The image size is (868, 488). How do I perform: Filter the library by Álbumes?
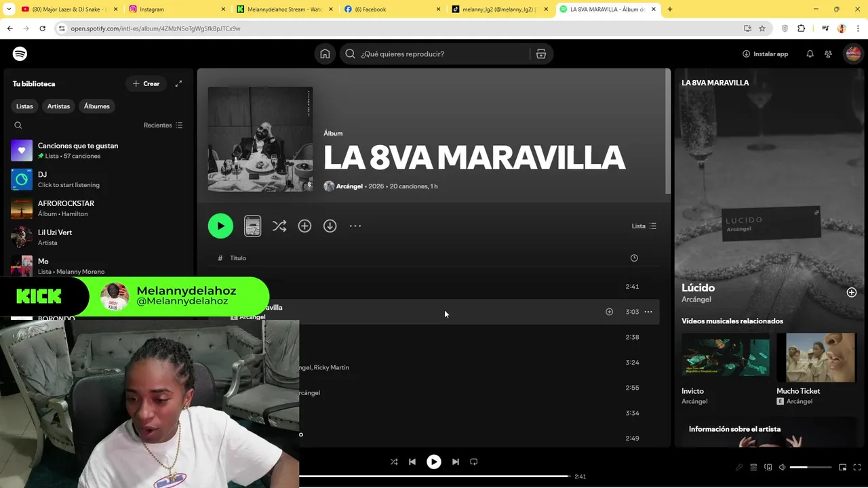click(97, 106)
